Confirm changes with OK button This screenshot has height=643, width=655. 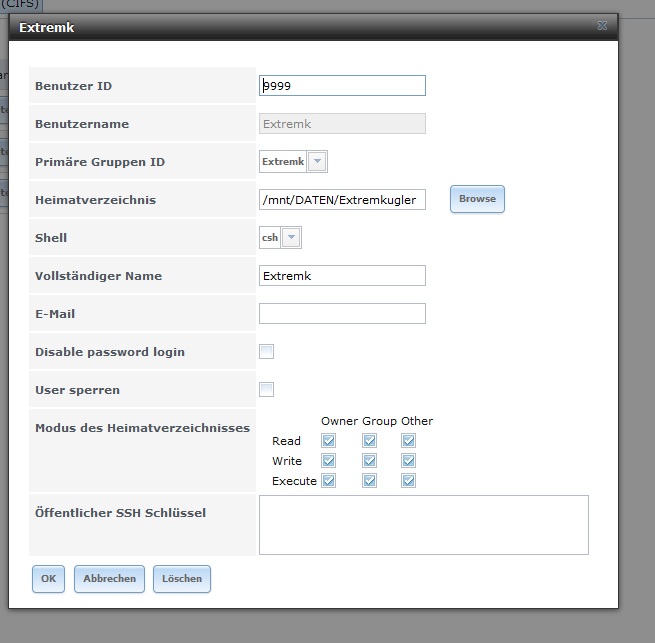(x=48, y=579)
